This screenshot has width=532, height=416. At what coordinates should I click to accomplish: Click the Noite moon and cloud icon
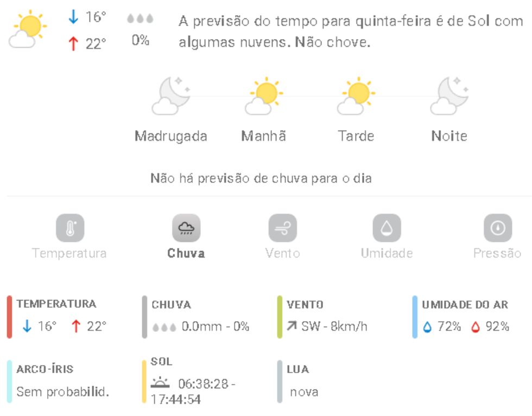pos(449,96)
